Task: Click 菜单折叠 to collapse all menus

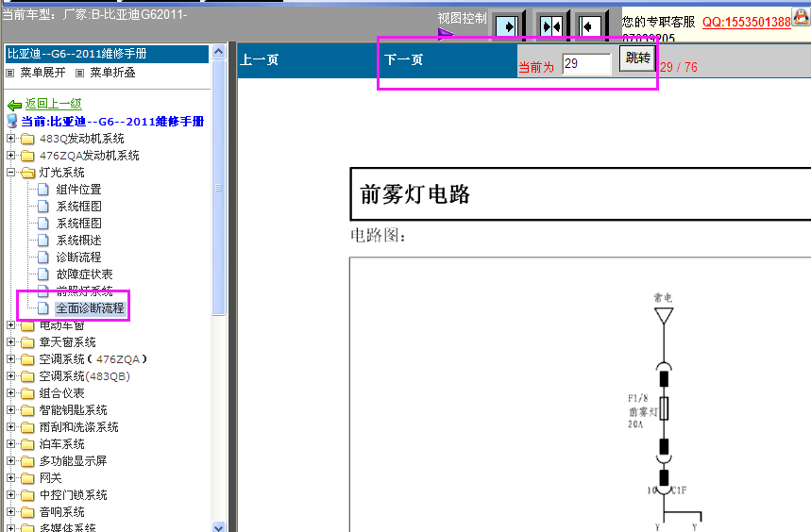Action: (x=112, y=73)
